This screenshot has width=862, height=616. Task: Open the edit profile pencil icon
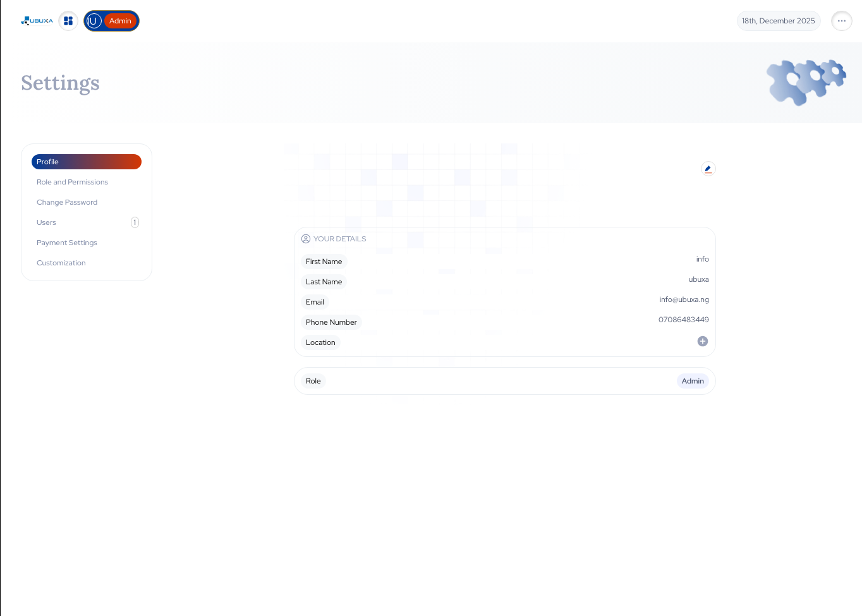tap(708, 169)
